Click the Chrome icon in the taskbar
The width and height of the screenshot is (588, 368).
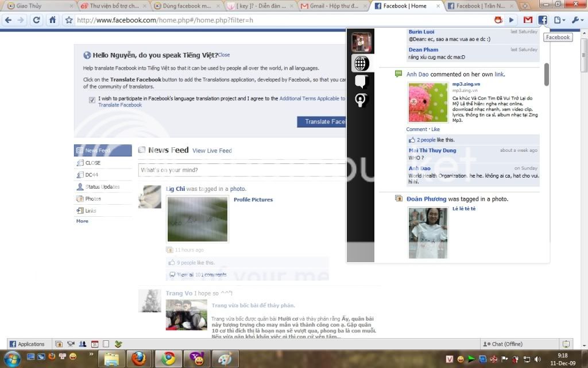168,359
